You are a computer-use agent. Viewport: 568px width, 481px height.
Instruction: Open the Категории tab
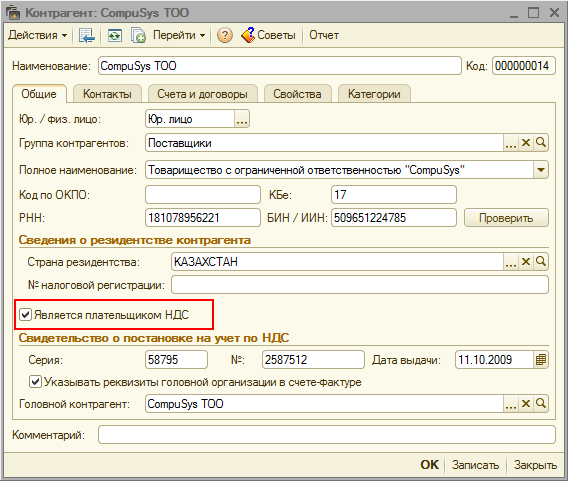click(x=374, y=94)
